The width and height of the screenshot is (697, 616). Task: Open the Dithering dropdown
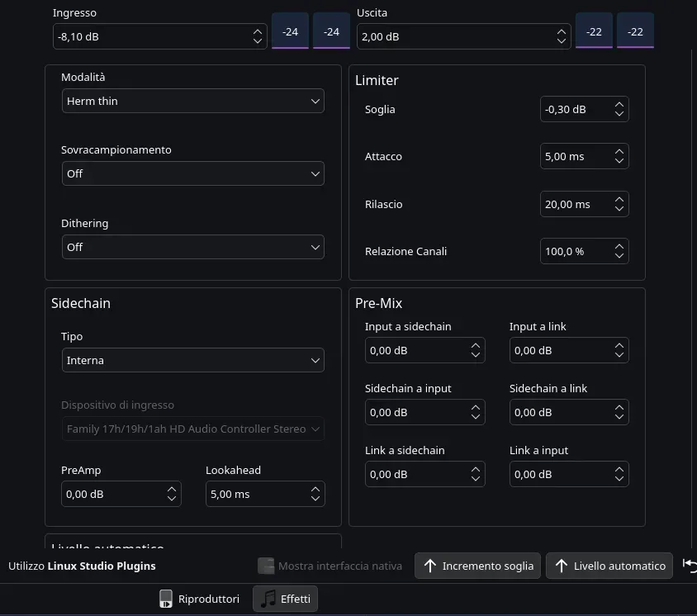point(193,247)
